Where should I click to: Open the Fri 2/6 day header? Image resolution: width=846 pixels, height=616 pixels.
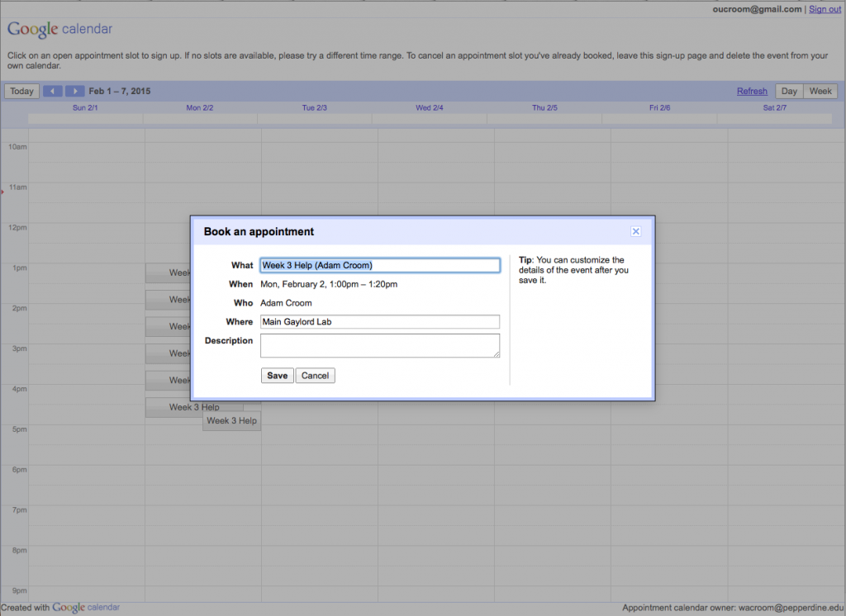click(660, 108)
